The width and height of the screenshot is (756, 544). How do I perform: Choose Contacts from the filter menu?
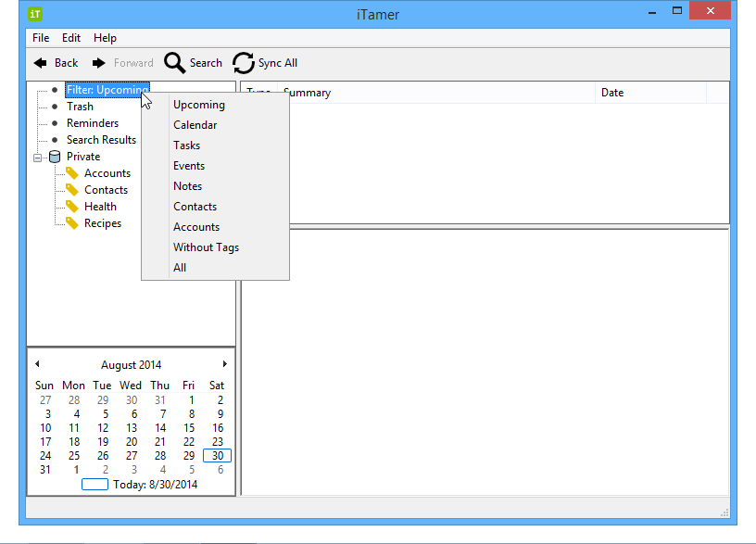(x=216, y=207)
